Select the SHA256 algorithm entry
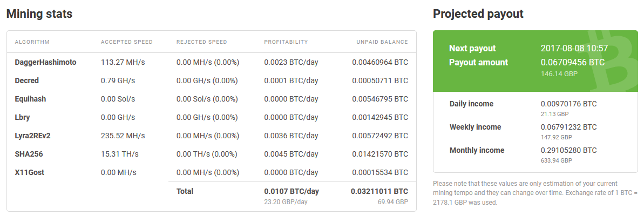The image size is (644, 222). 29,154
